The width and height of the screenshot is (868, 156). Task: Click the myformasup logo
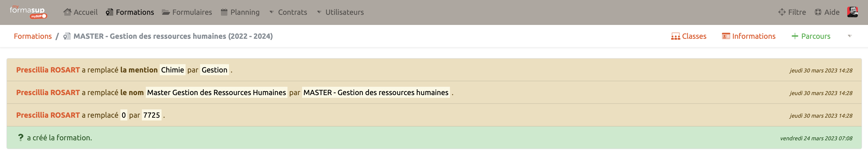click(28, 12)
